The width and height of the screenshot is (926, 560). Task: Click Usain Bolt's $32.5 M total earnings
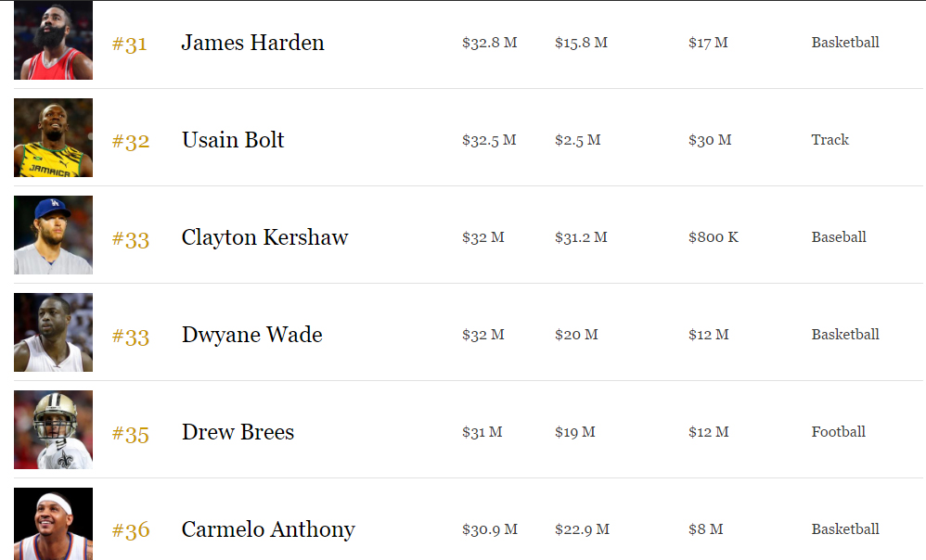pos(489,140)
